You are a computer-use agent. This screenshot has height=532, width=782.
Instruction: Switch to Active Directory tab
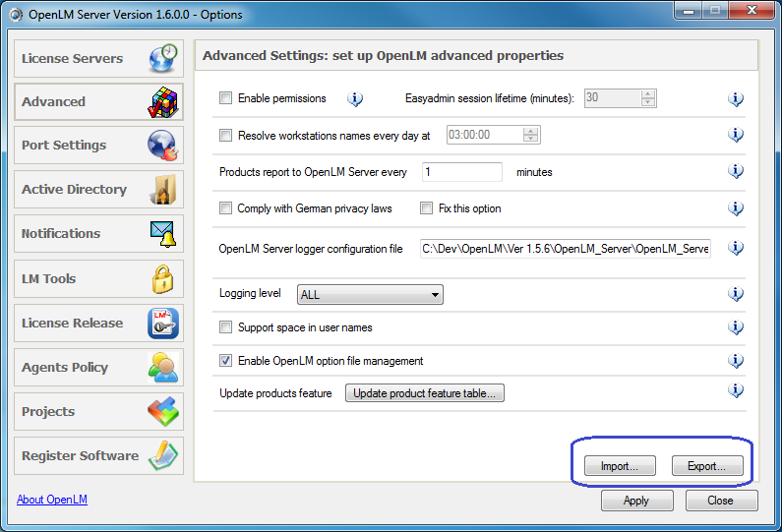click(98, 190)
